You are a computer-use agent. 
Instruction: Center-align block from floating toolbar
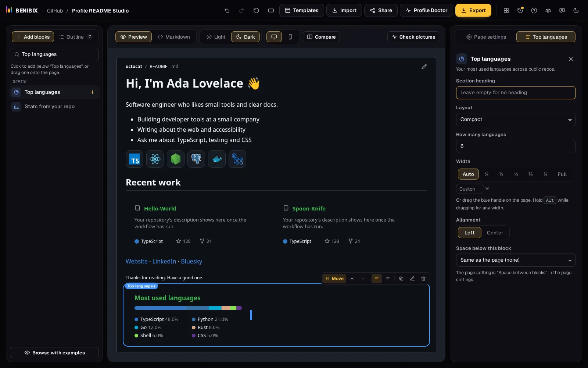pos(388,279)
